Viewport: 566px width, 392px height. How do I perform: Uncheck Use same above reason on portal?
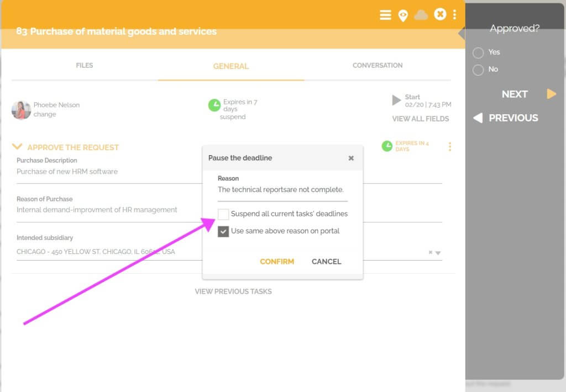223,231
